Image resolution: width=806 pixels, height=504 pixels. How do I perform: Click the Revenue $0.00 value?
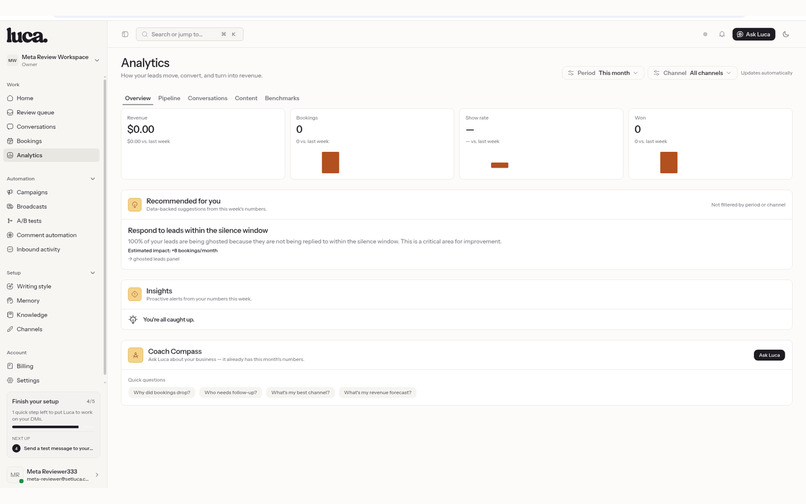(x=140, y=130)
